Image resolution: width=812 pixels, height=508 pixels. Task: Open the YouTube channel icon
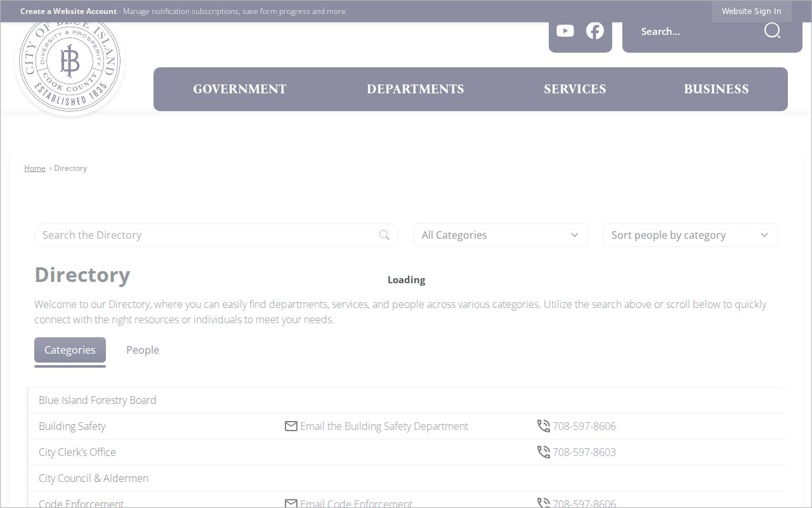pos(565,30)
